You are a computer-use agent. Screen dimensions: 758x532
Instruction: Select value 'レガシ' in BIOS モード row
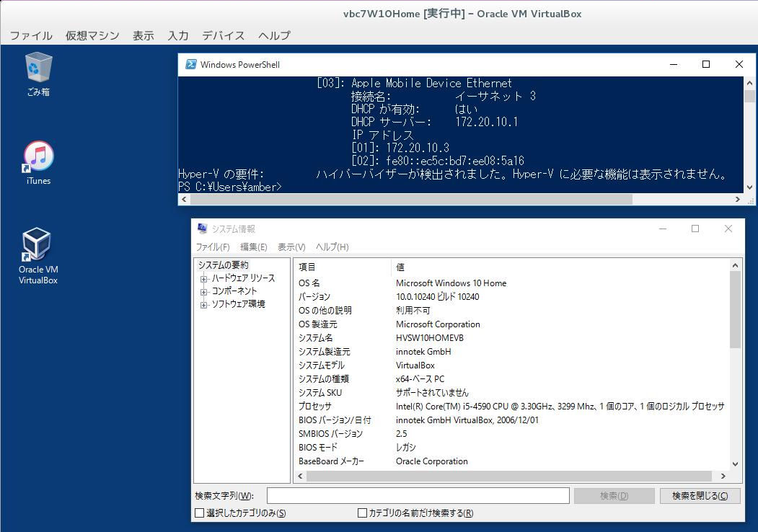[405, 448]
